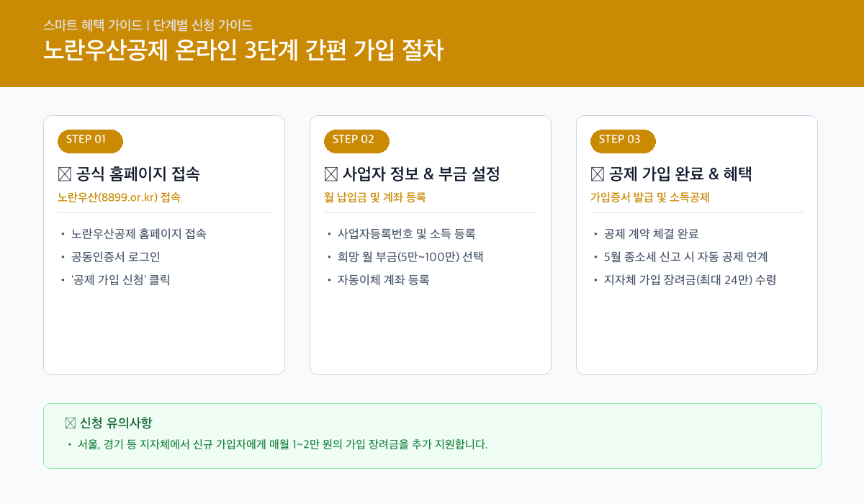Click the icon beside '사업자 정보 & 부금 설정'
Screen dimensions: 864x504
pos(331,174)
